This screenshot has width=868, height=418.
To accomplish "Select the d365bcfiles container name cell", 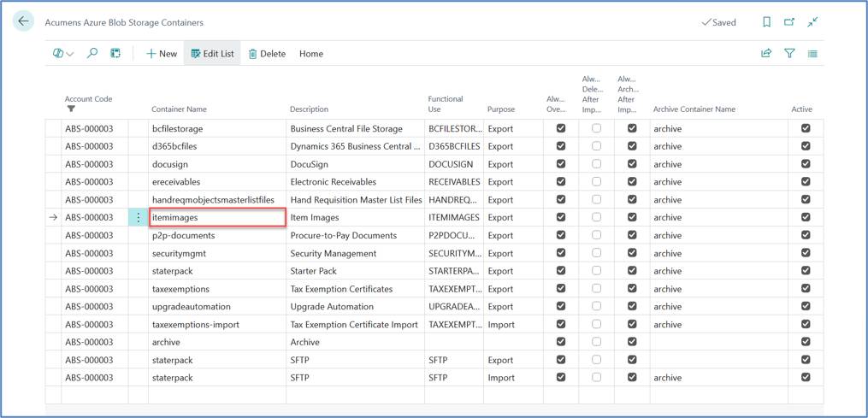I will tap(217, 146).
